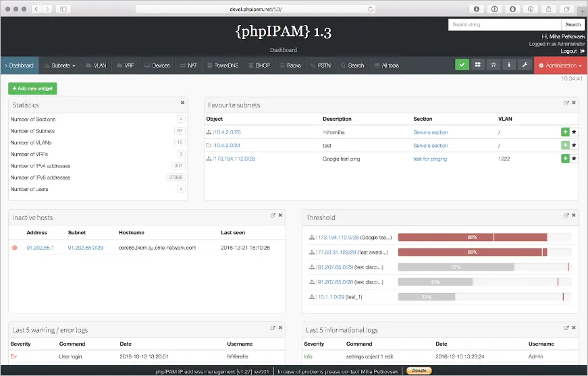Screen dimensions: 588x376
Task: Click the Donate button in the footer
Action: point(419,371)
